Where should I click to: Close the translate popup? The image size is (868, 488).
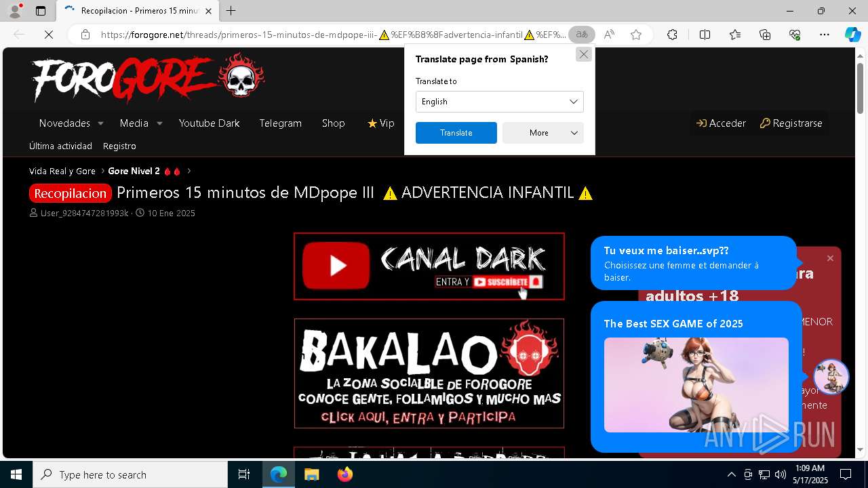point(583,54)
